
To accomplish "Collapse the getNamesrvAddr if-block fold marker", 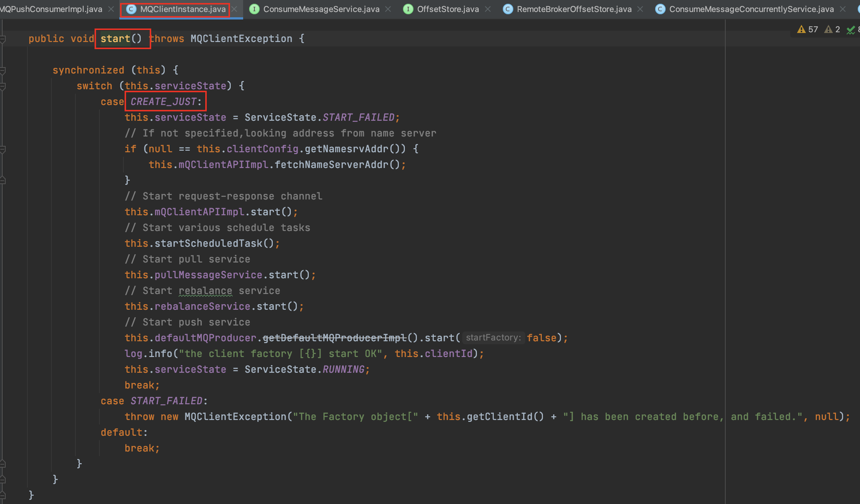I will [3, 149].
